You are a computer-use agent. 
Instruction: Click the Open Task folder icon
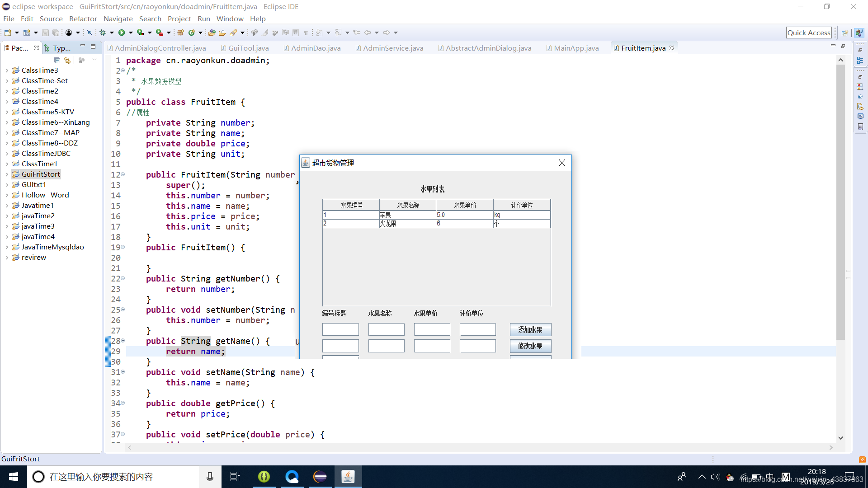click(222, 33)
